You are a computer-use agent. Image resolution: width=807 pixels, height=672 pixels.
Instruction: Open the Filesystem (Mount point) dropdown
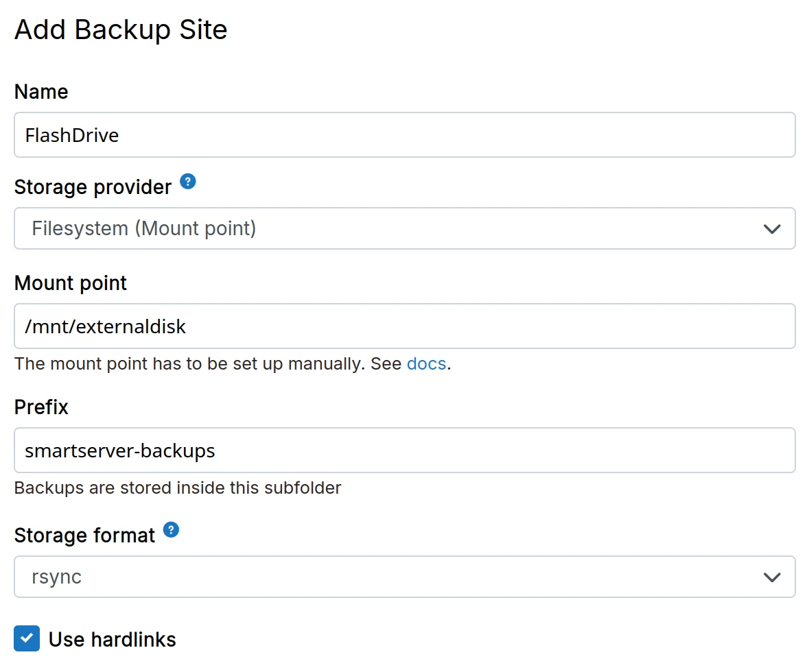[405, 228]
